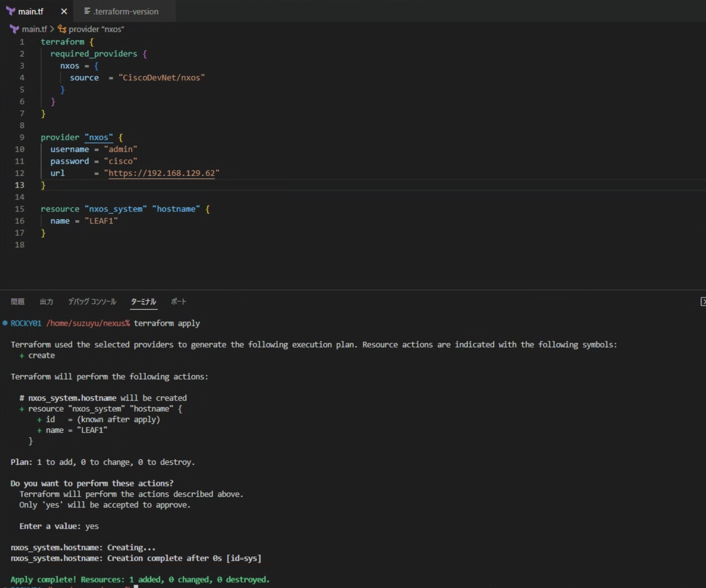Follow the https://192.168.129.62 URL link
This screenshot has width=706, height=588.
(161, 173)
